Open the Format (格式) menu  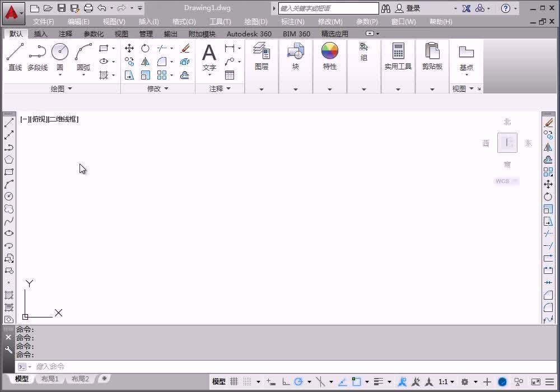[x=184, y=22]
